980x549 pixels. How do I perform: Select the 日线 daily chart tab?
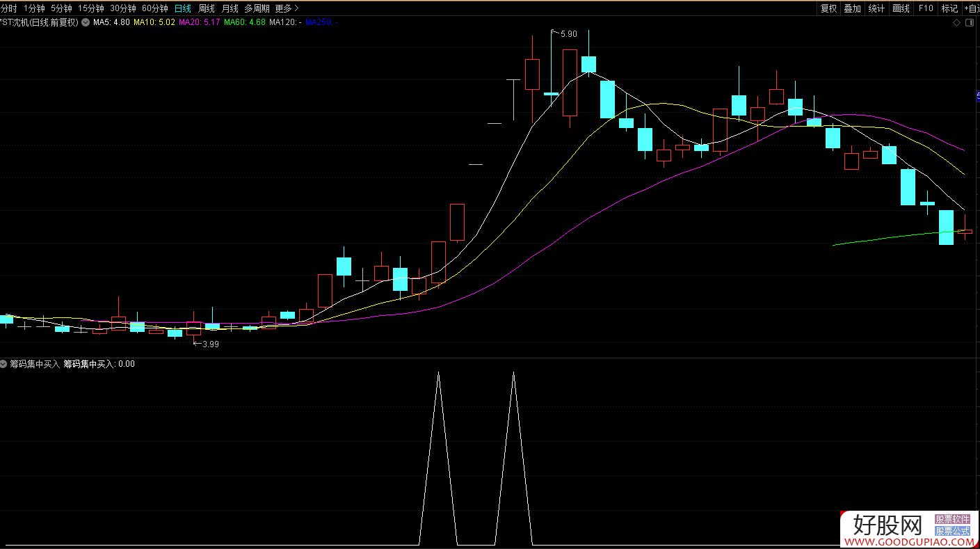(182, 8)
